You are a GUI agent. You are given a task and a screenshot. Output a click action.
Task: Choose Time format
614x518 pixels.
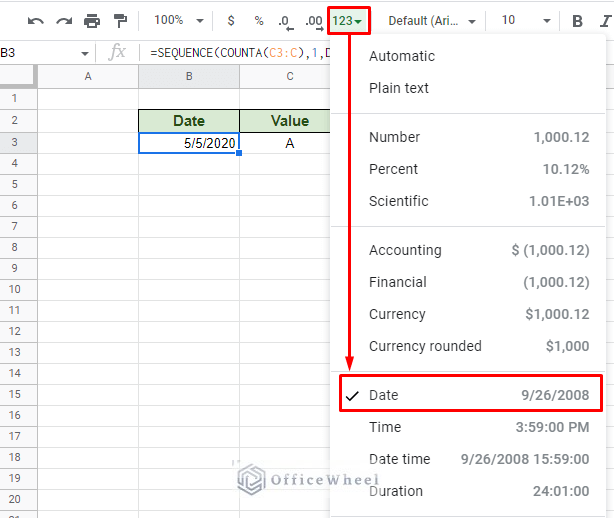[468, 427]
